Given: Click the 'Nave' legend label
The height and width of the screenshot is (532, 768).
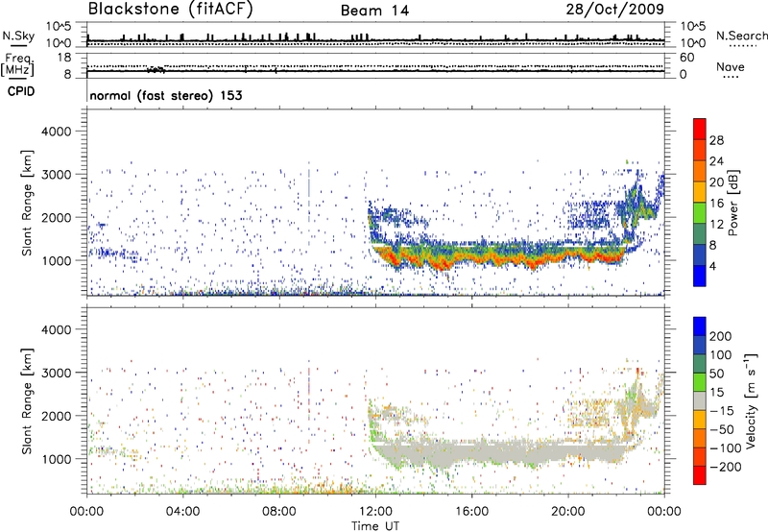Looking at the screenshot, I should pyautogui.click(x=730, y=67).
